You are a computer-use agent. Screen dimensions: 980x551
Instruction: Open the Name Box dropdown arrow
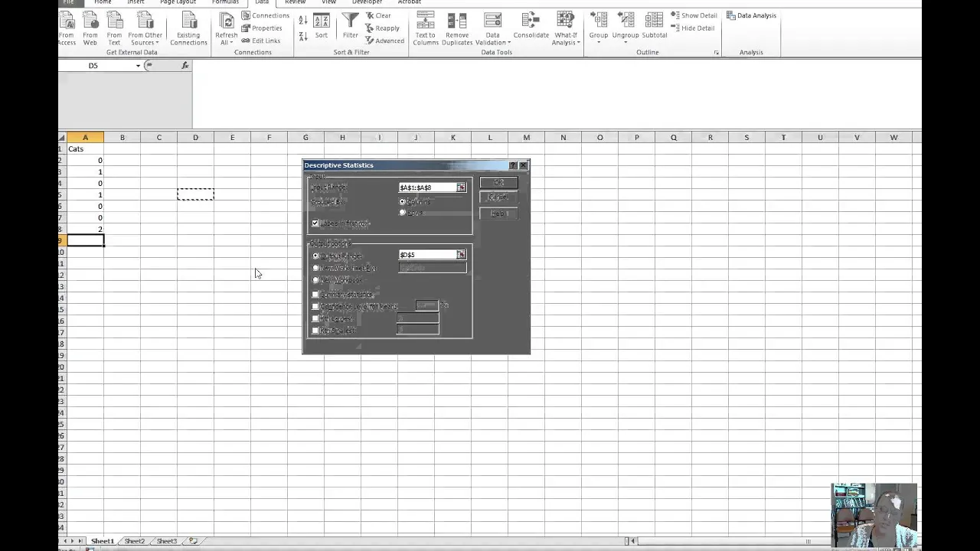pyautogui.click(x=139, y=66)
